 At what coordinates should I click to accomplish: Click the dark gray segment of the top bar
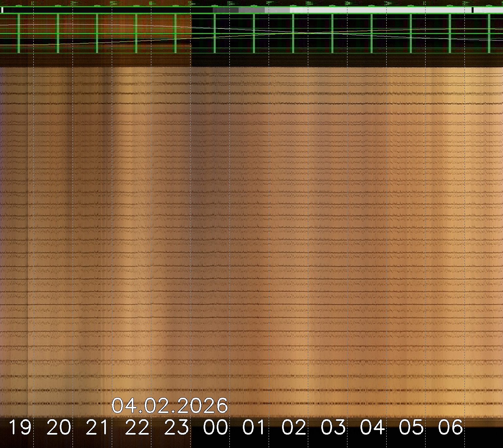(226, 10)
